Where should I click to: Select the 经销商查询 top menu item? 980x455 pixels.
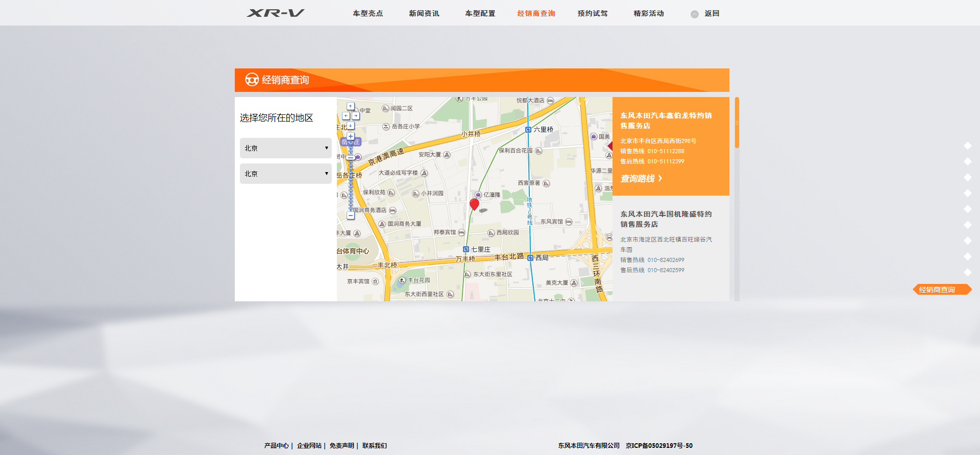(536, 13)
